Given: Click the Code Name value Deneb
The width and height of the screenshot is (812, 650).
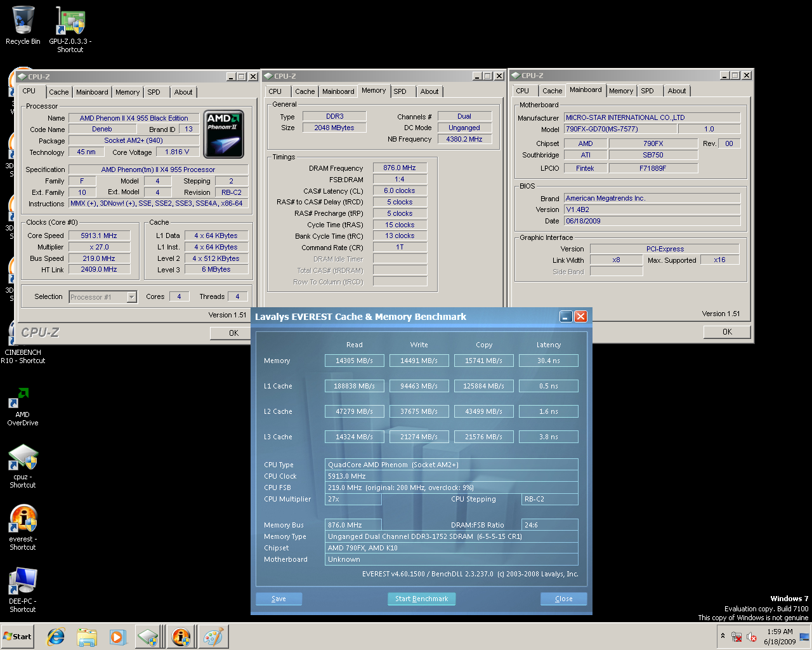Looking at the screenshot, I should 102,129.
